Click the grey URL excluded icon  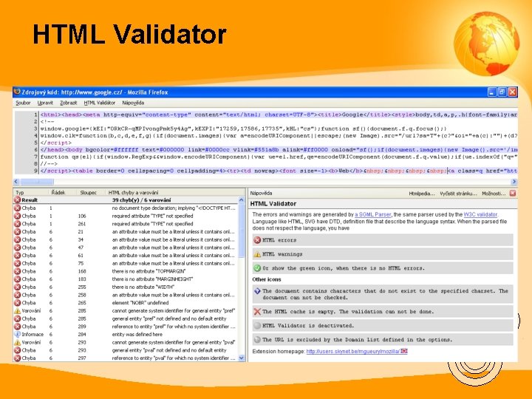[x=257, y=340]
